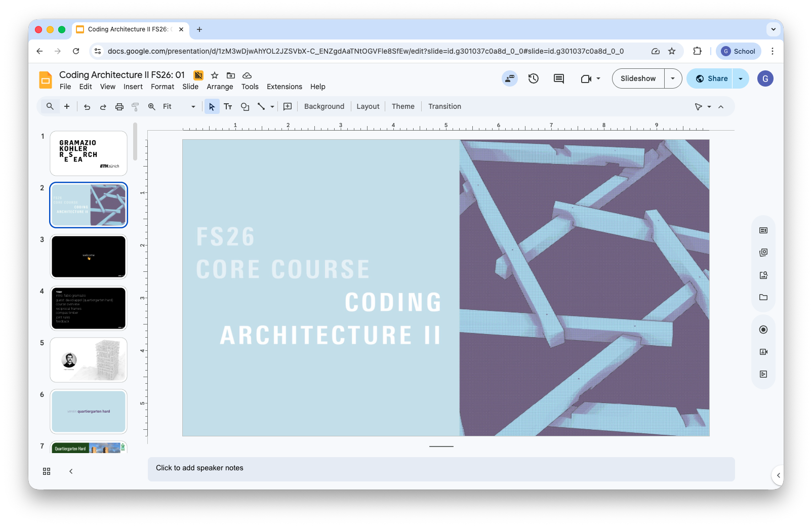Viewport: 812px width, 527px height.
Task: Toggle the laser pointer tool
Action: [699, 106]
